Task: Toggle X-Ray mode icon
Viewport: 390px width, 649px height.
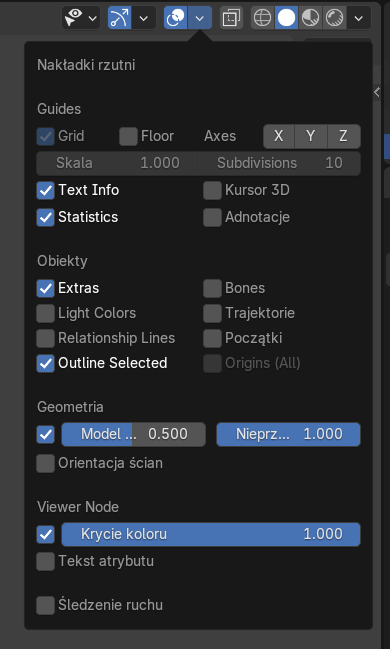Action: [x=231, y=18]
